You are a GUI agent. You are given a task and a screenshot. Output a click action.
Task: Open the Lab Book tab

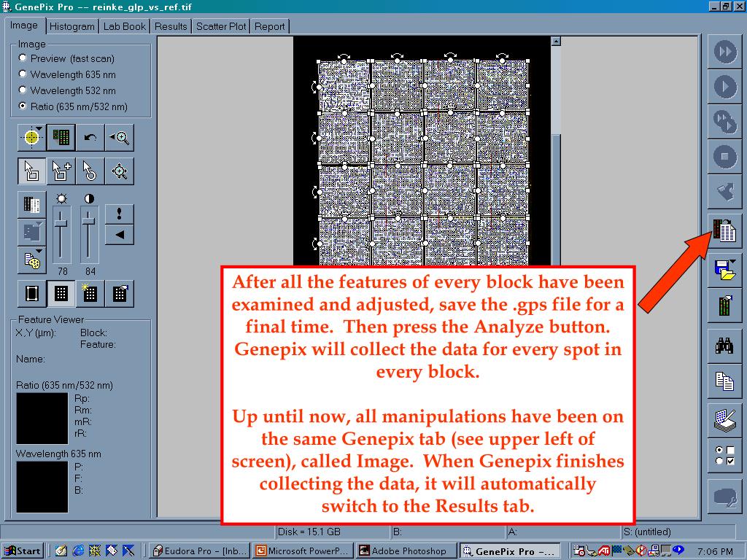click(x=124, y=27)
